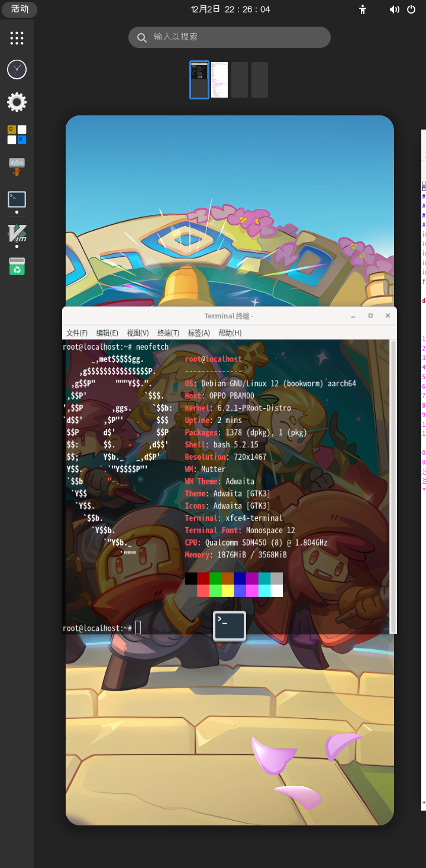
Task: Open the four-tile O/B app icon
Action: pyautogui.click(x=17, y=134)
